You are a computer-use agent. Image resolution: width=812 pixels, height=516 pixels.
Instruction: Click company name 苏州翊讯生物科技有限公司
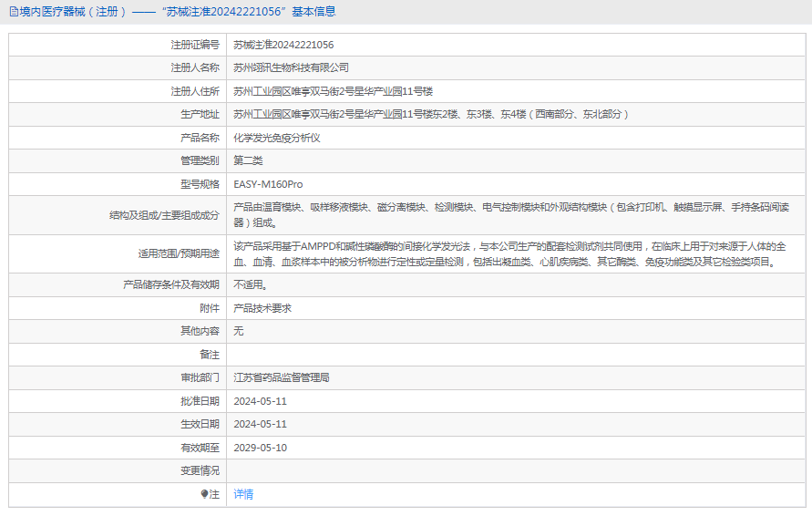(291, 67)
